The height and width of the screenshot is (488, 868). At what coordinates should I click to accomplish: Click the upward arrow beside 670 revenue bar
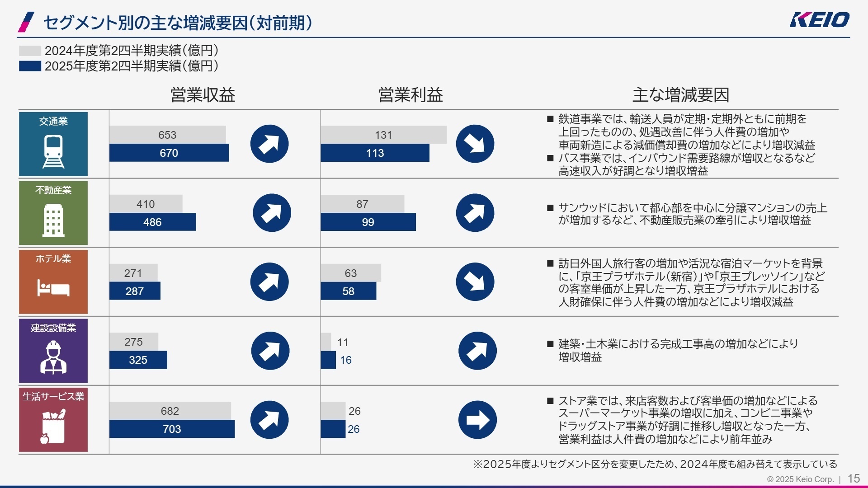(x=270, y=144)
